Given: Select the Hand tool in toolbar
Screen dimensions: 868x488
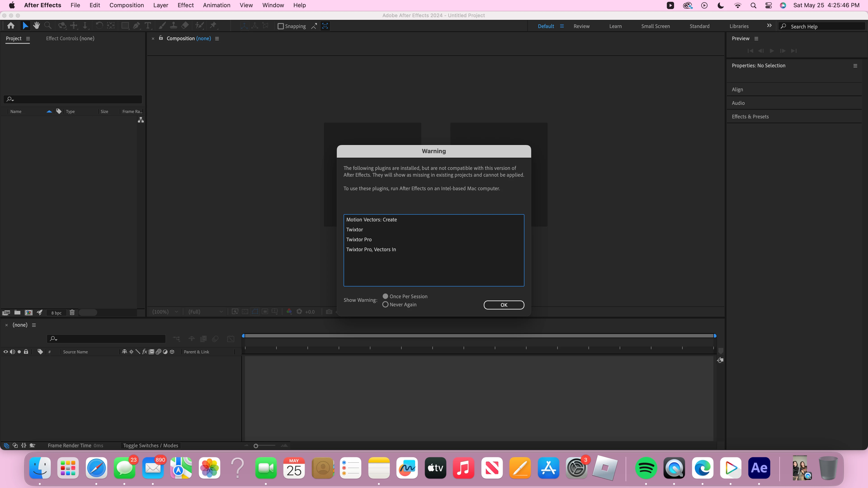Looking at the screenshot, I should [36, 26].
